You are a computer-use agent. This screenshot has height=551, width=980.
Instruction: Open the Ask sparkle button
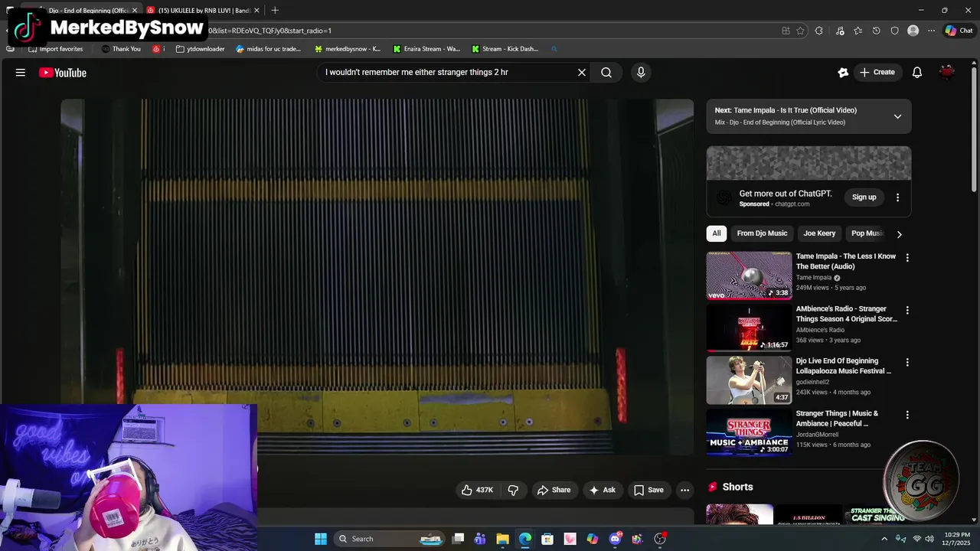(x=602, y=490)
